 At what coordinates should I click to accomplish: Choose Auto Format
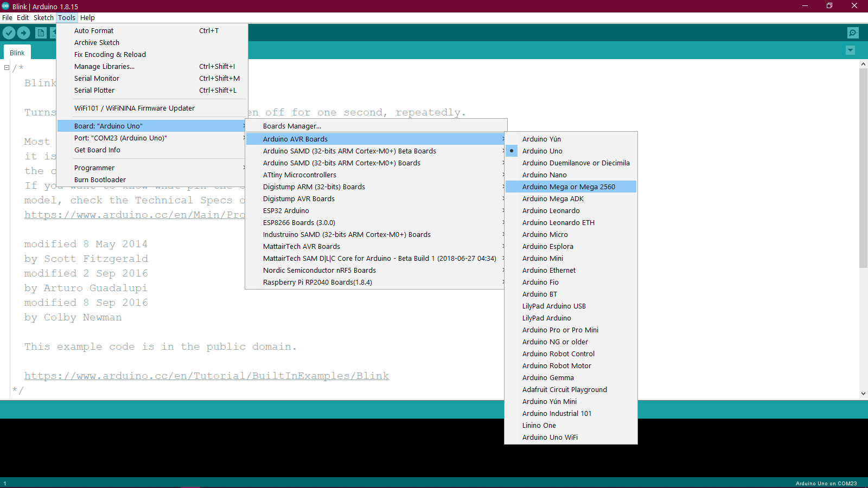(x=152, y=30)
